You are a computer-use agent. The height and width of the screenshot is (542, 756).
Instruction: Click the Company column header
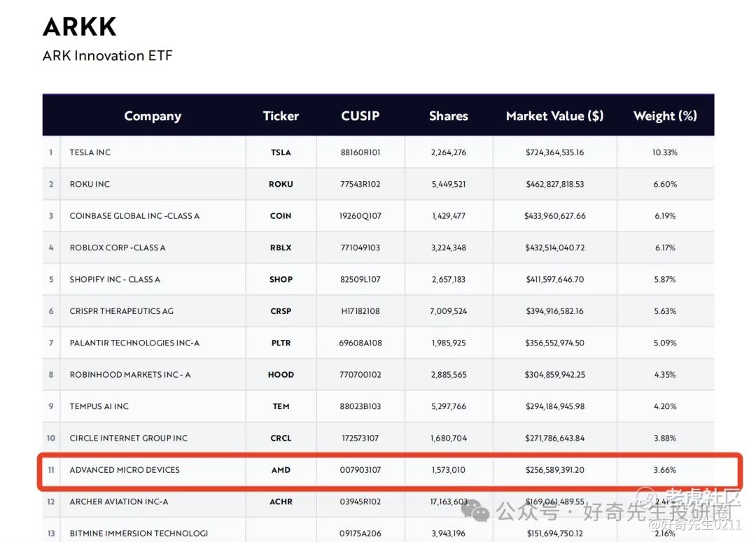[153, 116]
